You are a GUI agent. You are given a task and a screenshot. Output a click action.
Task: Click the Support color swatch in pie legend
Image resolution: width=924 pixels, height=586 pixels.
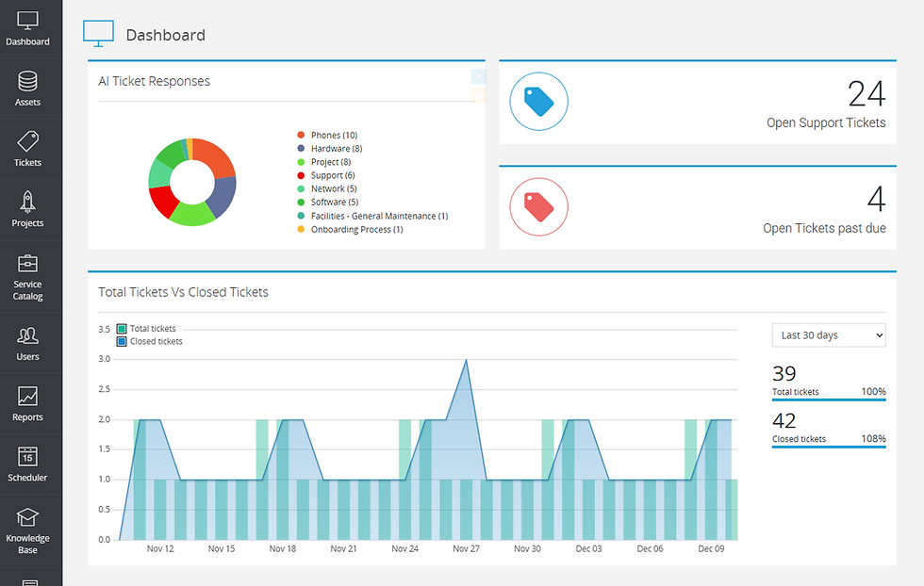pyautogui.click(x=300, y=174)
